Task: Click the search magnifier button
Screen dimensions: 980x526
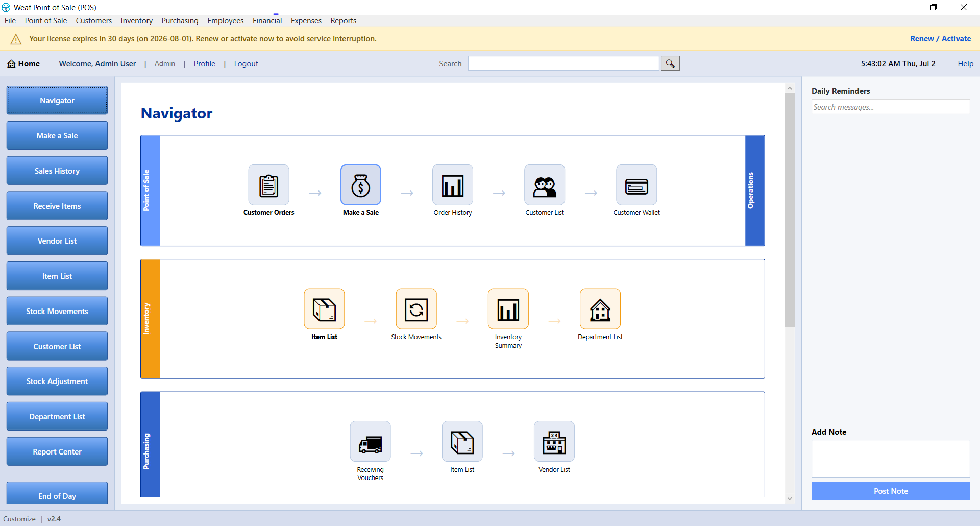Action: [x=670, y=63]
